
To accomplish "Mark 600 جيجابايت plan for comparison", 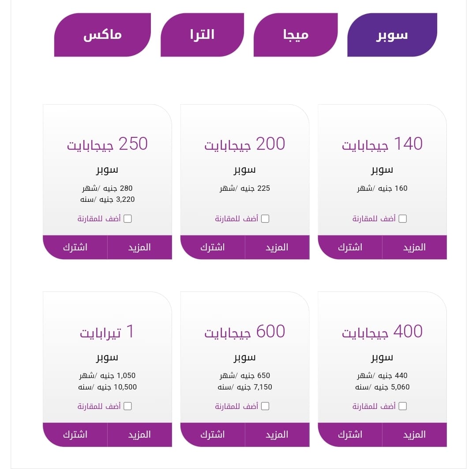I will (x=265, y=406).
